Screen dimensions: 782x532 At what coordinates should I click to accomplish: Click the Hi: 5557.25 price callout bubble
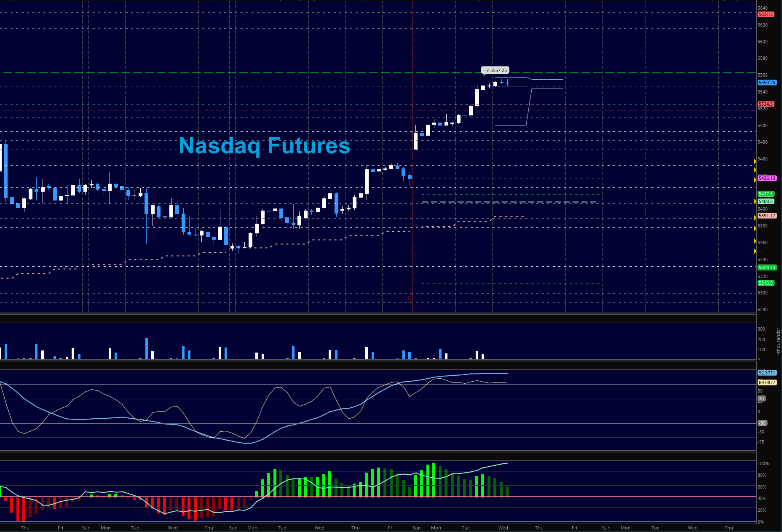(x=495, y=70)
